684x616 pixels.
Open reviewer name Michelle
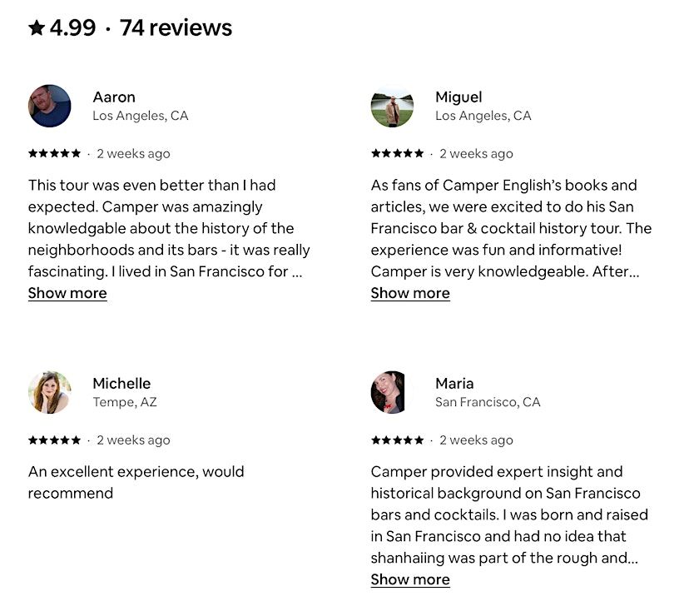click(121, 383)
